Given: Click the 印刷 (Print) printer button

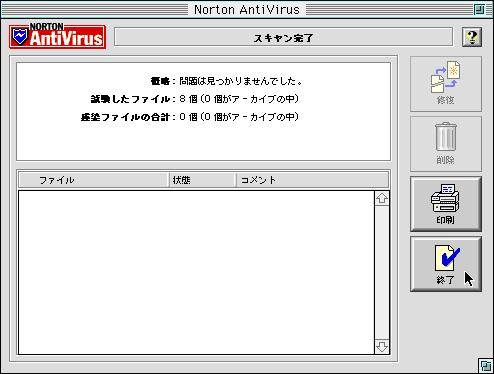Looking at the screenshot, I should pos(446,204).
